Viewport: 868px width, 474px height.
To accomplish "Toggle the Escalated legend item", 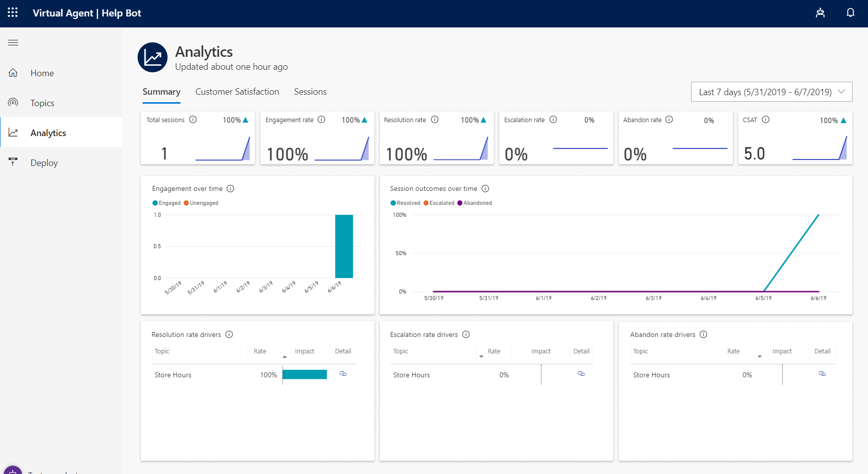I will [439, 203].
